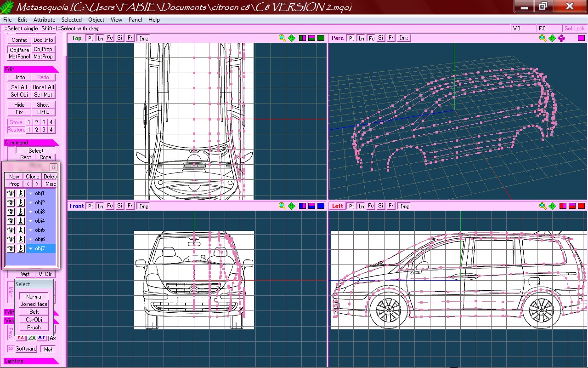The width and height of the screenshot is (588, 368).
Task: Click the pan arrows icon in Pers viewport
Action: (552, 38)
